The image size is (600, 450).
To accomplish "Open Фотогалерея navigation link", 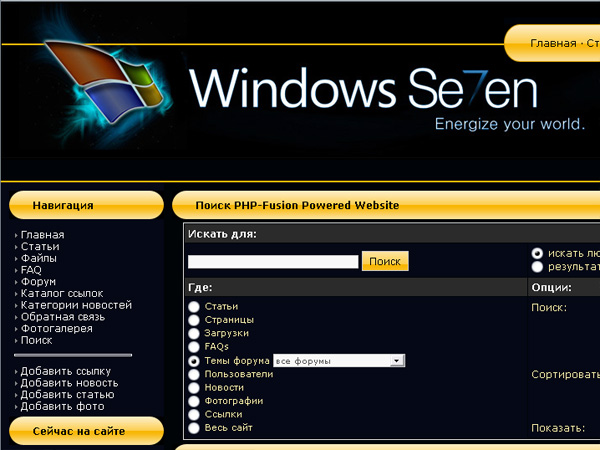I will click(57, 329).
